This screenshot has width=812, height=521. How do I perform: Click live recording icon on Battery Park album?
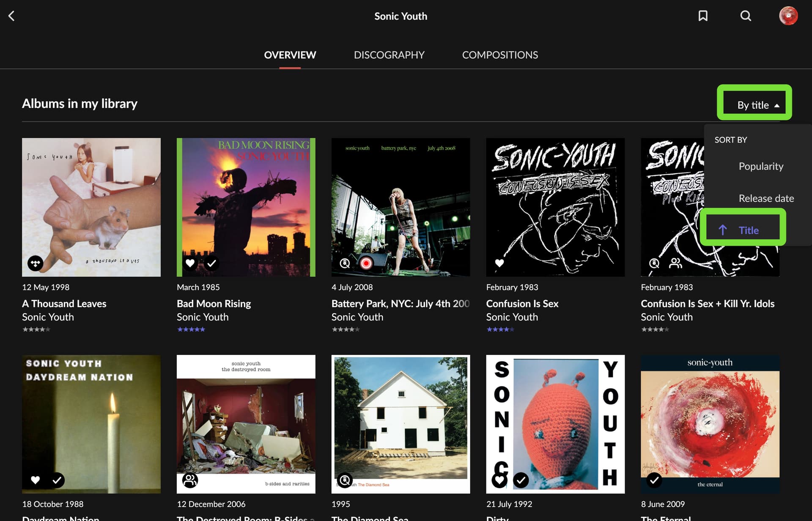coord(366,263)
